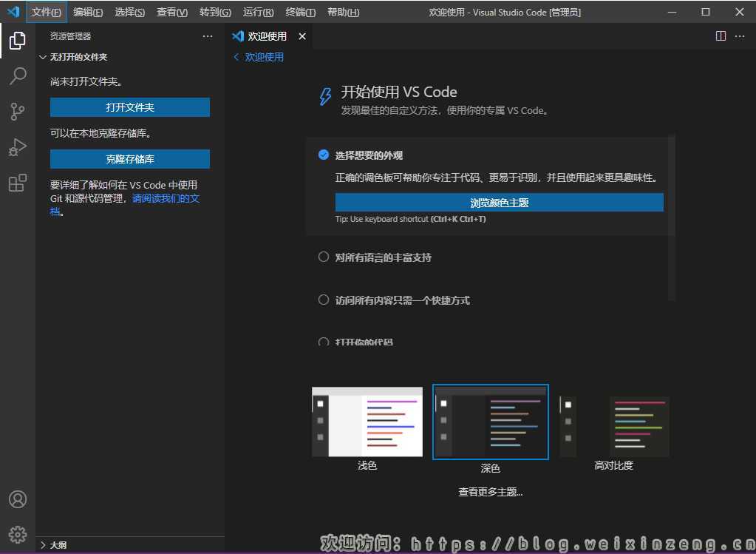Open the 文件(F) menu
The image size is (756, 554).
(x=47, y=12)
